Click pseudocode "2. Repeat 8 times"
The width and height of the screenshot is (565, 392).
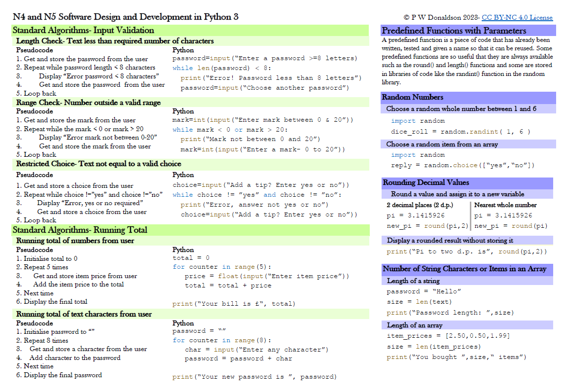click(x=42, y=341)
